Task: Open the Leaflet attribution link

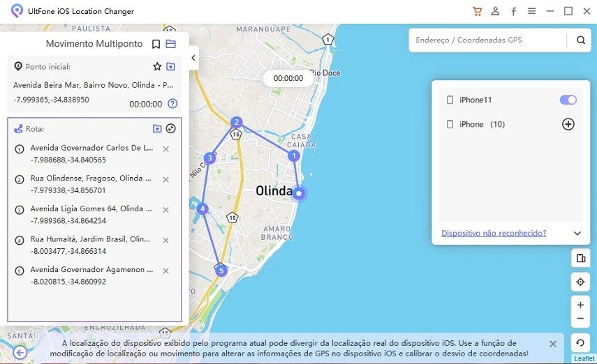Action: 584,358
